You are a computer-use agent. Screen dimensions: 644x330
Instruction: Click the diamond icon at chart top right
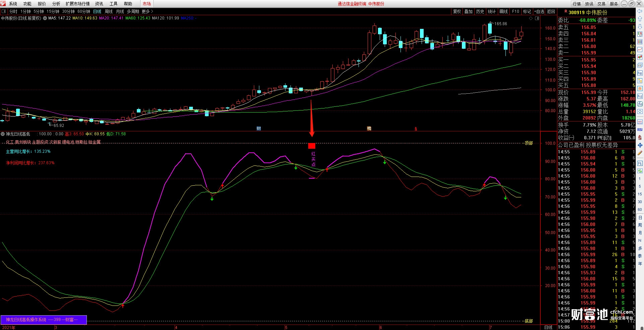coord(531,18)
